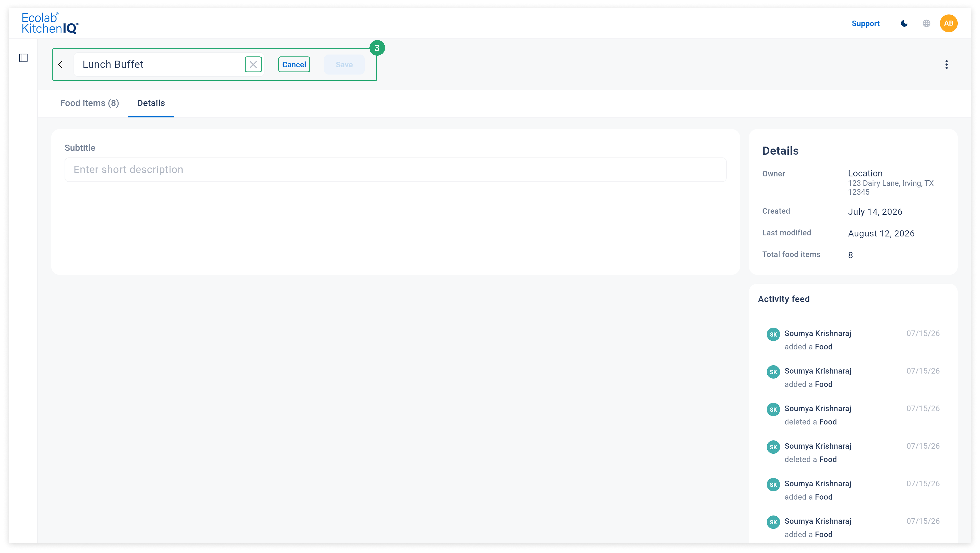Screen dimensions: 980x553
Task: Select the Details tab
Action: [x=151, y=103]
